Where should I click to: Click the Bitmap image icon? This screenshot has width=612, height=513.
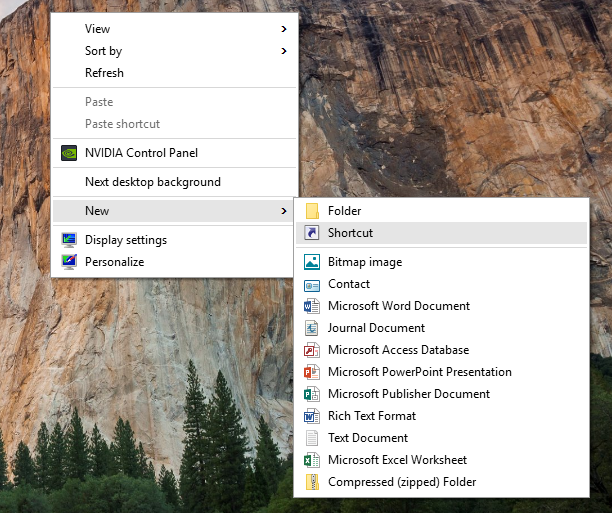tap(312, 262)
